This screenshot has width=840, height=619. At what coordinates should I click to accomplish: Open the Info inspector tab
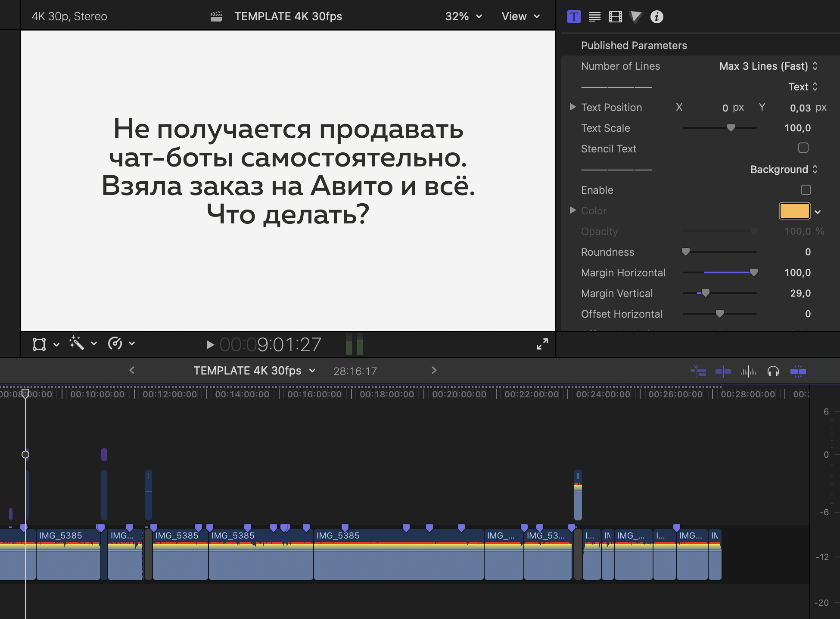click(657, 17)
